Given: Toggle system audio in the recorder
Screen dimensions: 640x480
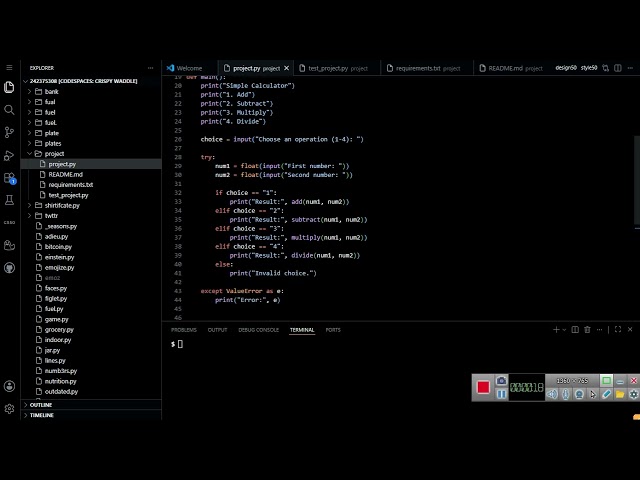Looking at the screenshot, I should tap(552, 394).
